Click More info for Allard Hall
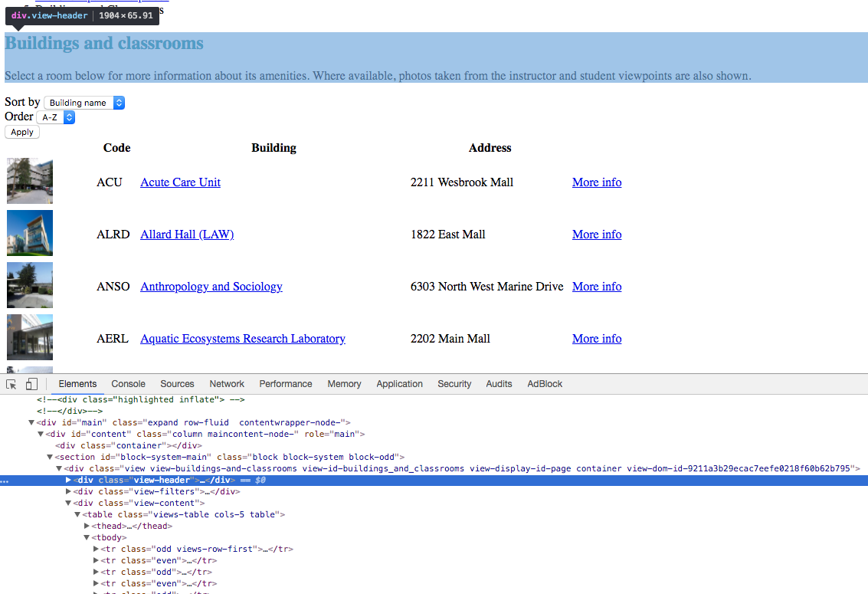Screen dimensions: 868x594 pos(597,235)
